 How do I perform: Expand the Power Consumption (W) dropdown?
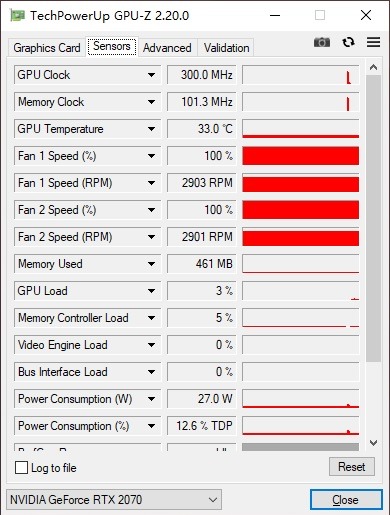click(151, 399)
